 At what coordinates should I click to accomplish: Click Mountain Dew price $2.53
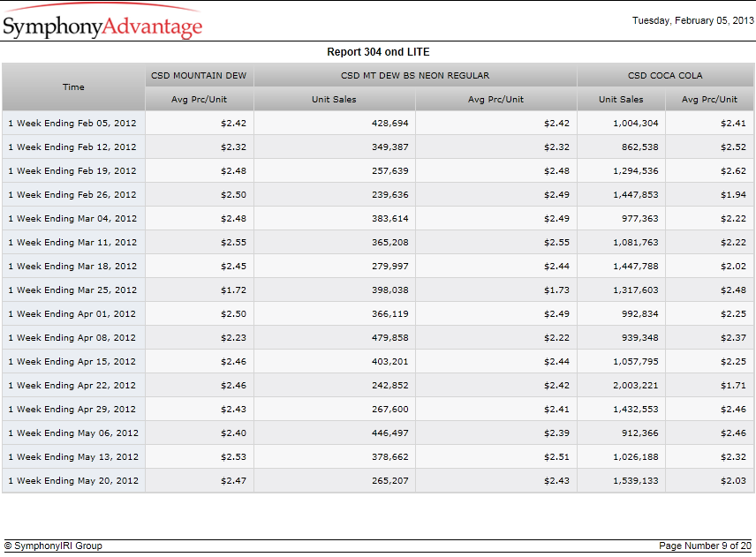point(233,457)
